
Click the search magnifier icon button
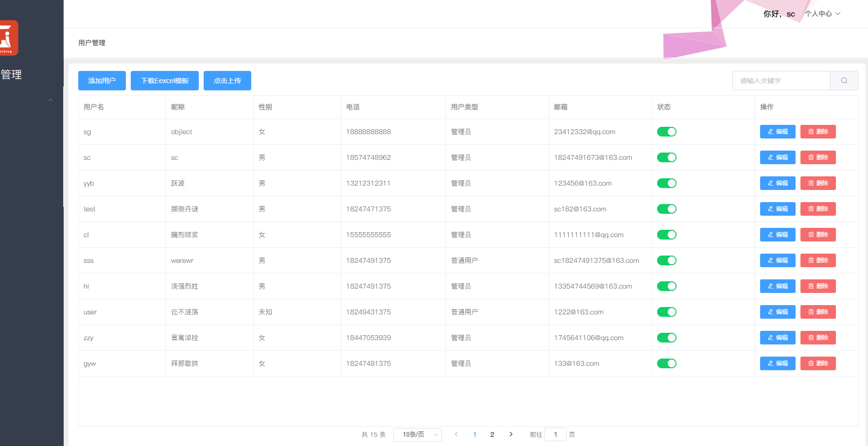(x=844, y=81)
